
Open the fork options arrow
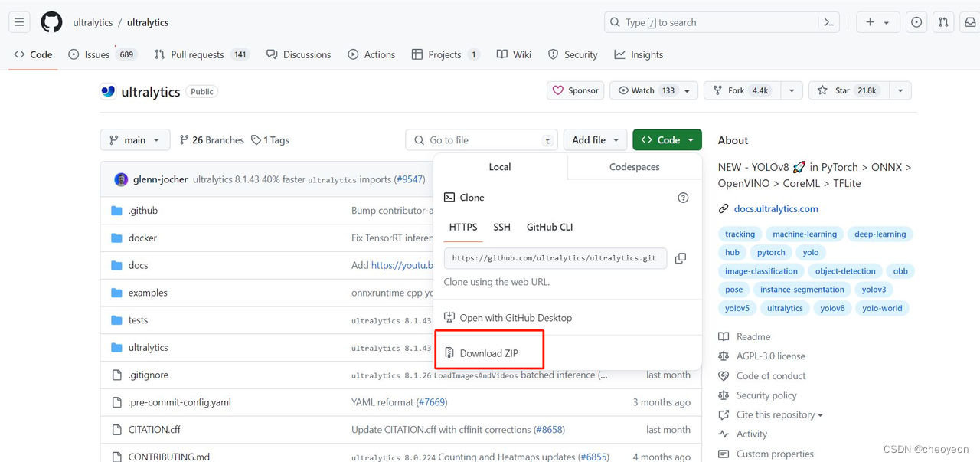[x=792, y=90]
